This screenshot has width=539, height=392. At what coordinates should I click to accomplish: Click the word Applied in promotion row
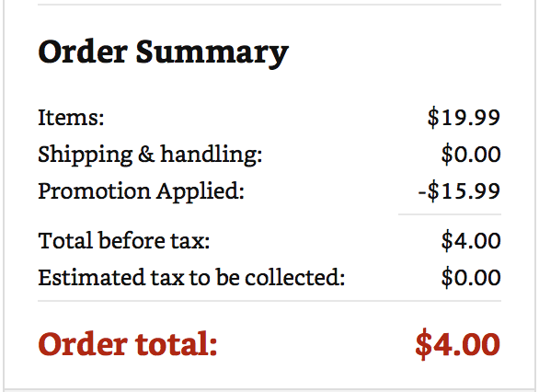(201, 192)
